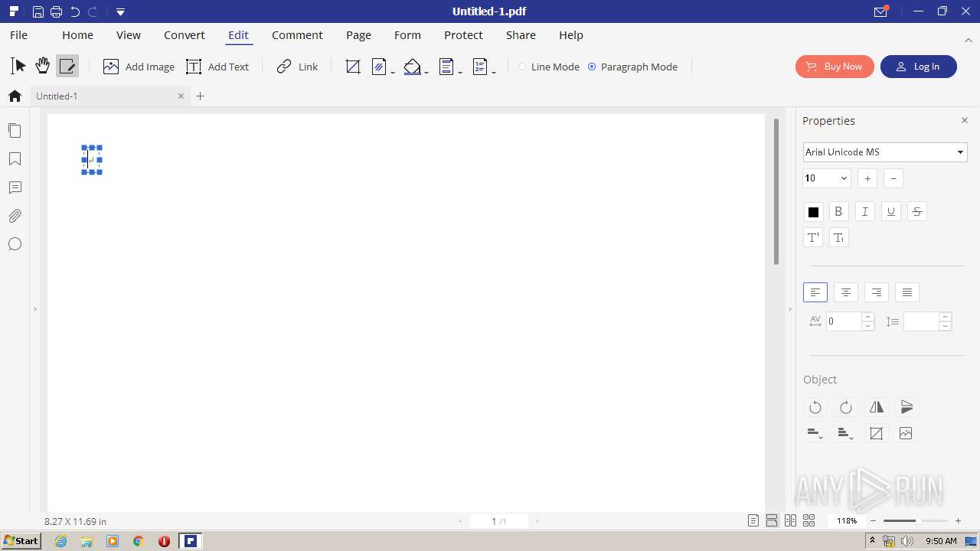This screenshot has height=551, width=980.
Task: Switch to the View tab
Action: (x=129, y=35)
